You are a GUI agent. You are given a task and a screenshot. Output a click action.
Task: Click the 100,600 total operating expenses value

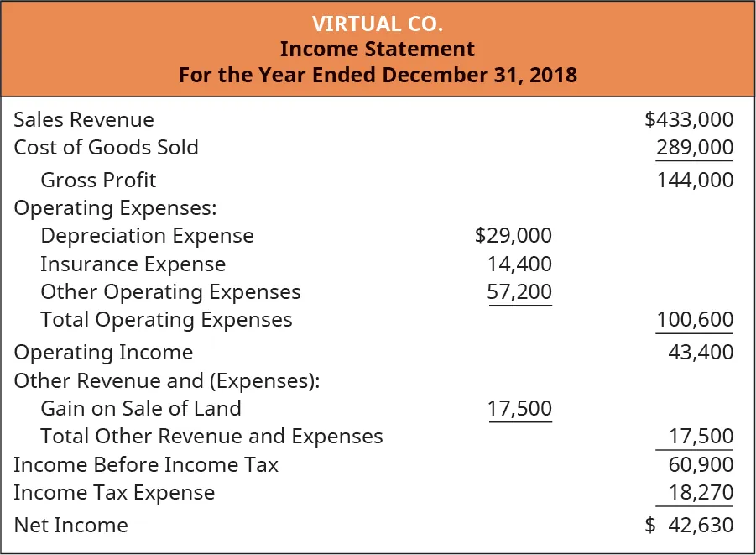point(695,320)
